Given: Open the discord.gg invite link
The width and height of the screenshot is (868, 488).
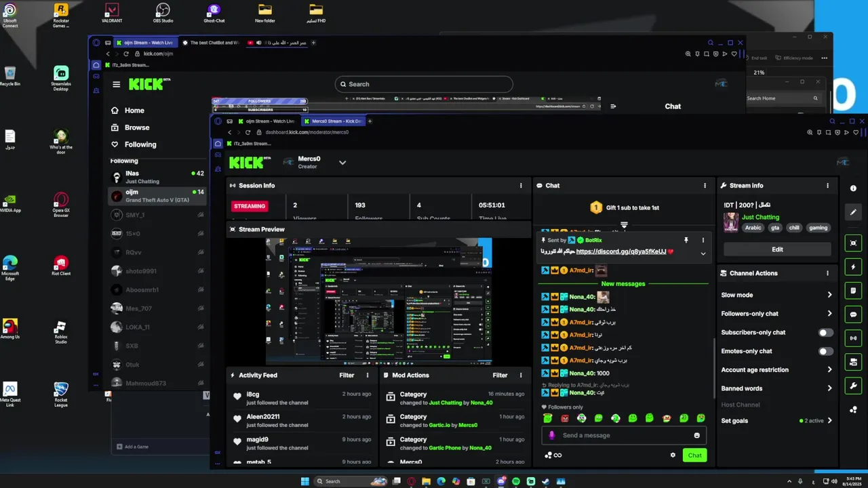Looking at the screenshot, I should coord(620,251).
